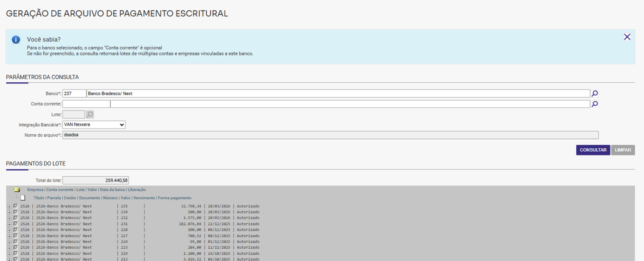Click the value 780,52 in lote 227 row
Viewport: 644px width, 261px height.
194,236
